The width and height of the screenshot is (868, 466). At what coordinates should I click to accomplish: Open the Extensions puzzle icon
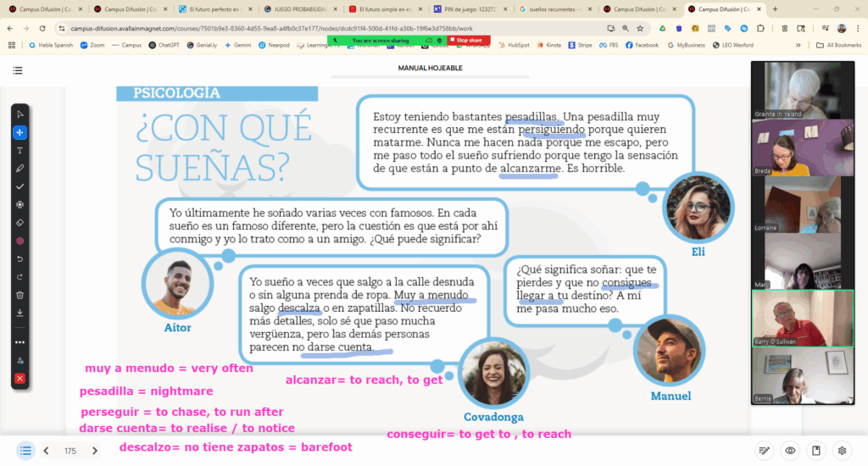point(760,28)
